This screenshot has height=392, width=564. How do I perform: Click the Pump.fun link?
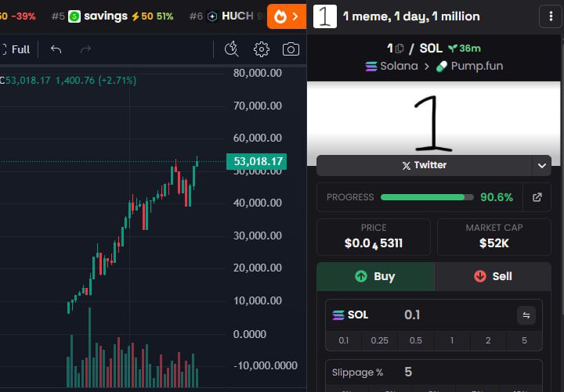[x=469, y=66]
